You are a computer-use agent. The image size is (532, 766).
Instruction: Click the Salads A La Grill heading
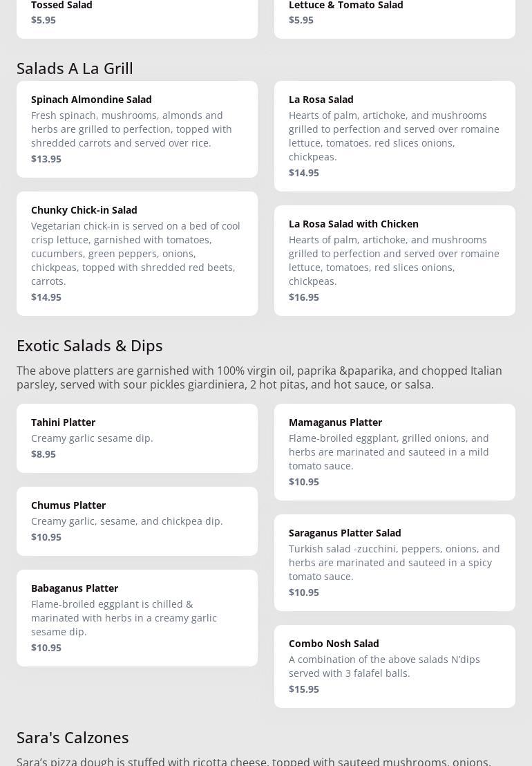(75, 68)
